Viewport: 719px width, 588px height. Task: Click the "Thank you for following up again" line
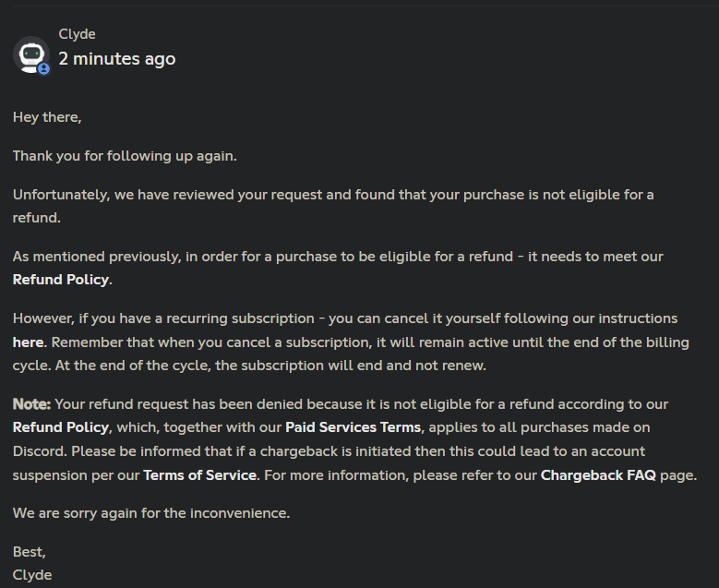[x=125, y=156]
